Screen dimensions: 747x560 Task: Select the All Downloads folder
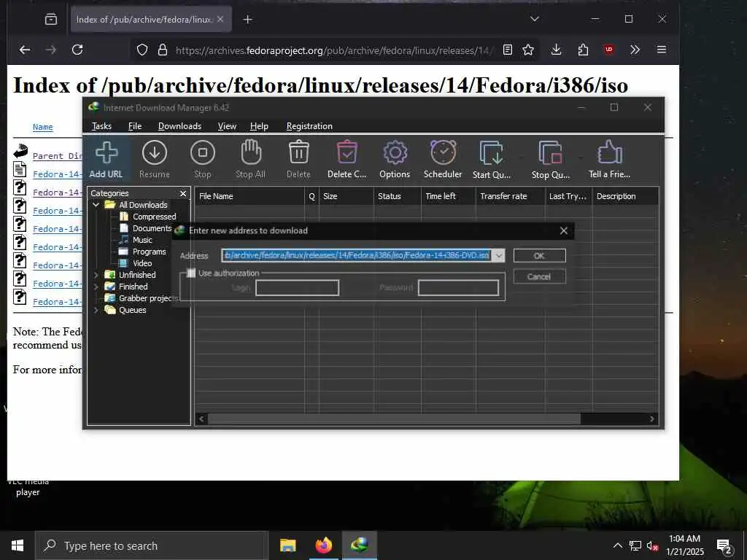(x=136, y=205)
